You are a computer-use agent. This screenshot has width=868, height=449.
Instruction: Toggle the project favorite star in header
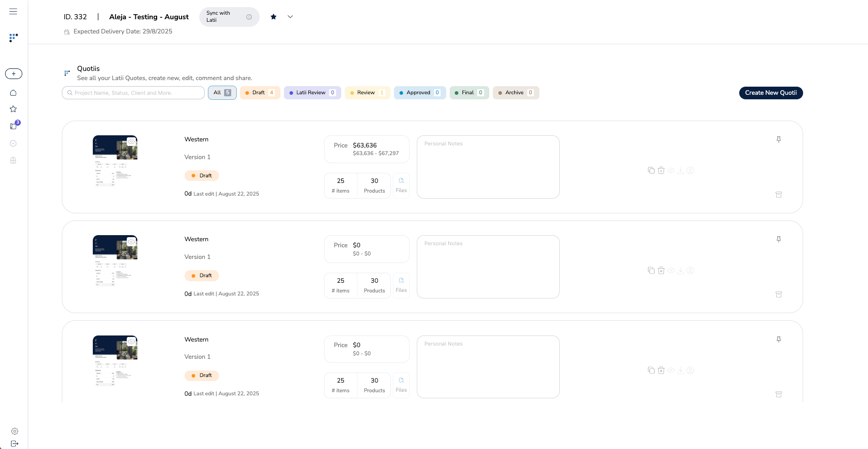pos(274,17)
